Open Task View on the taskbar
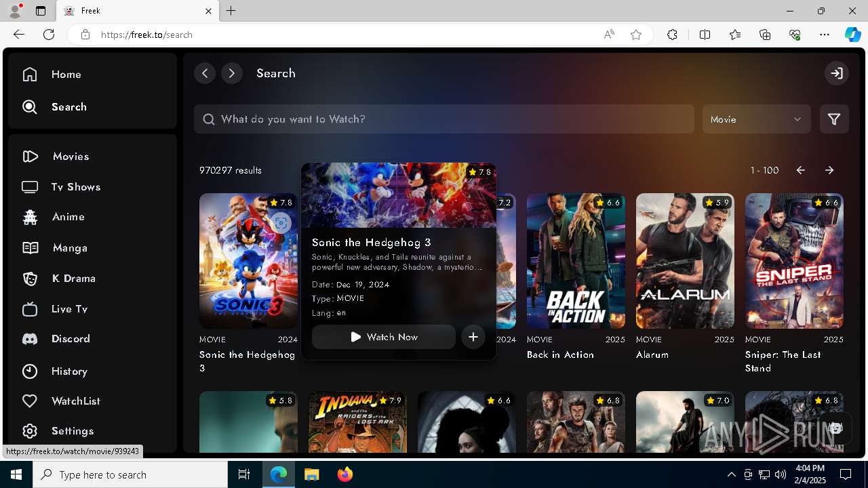The image size is (868, 488). tap(244, 474)
